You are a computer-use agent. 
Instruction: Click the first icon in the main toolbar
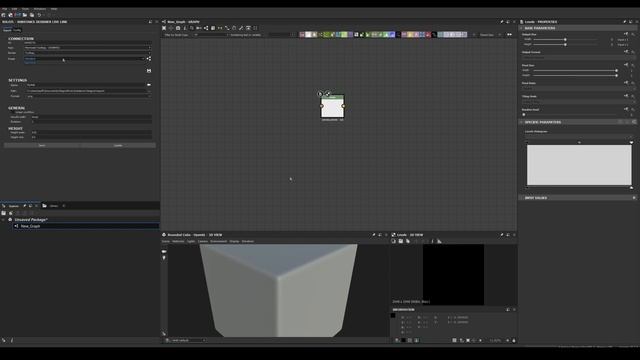pyautogui.click(x=4, y=15)
